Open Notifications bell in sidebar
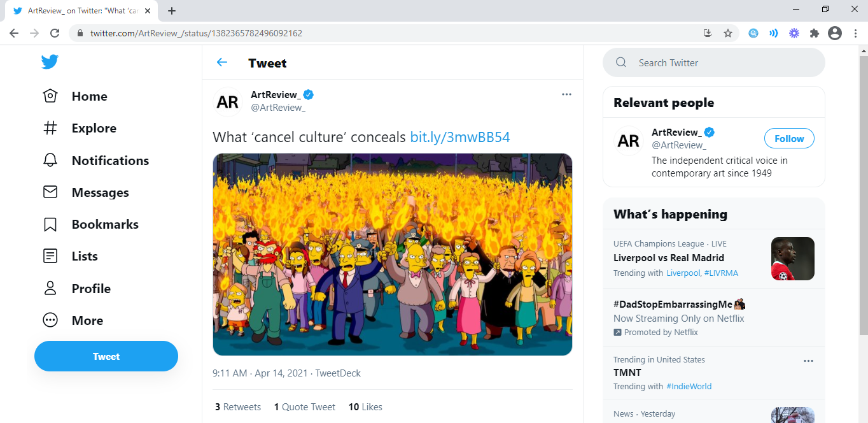This screenshot has width=868, height=423. 50,161
